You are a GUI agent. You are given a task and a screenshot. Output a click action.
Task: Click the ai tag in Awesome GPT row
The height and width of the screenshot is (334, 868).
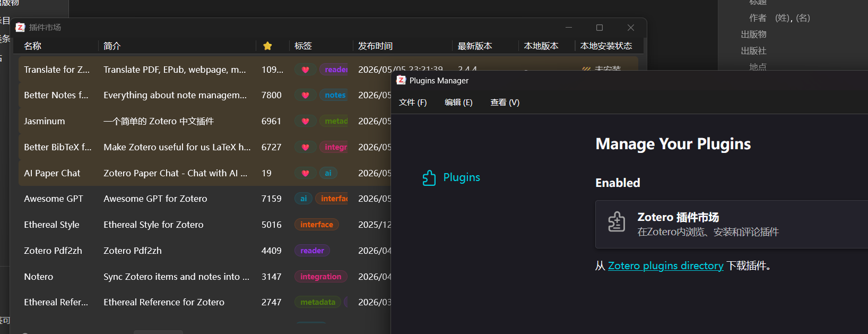(303, 199)
